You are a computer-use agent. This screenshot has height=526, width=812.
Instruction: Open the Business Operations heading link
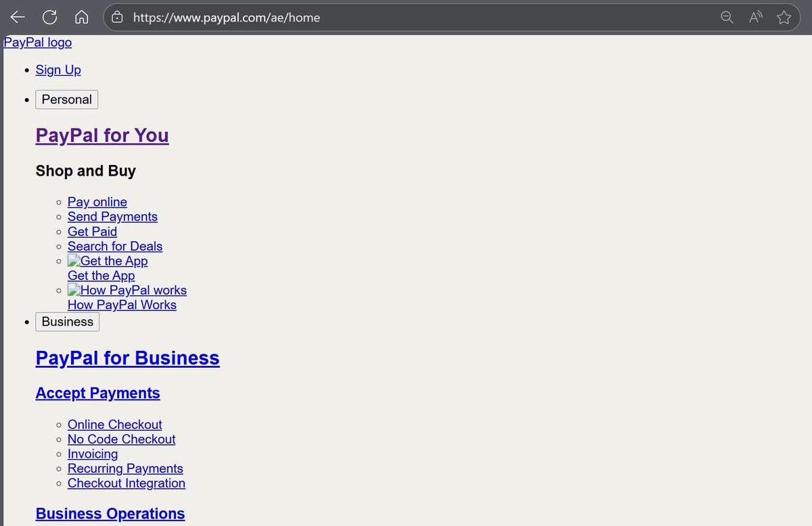(x=110, y=513)
